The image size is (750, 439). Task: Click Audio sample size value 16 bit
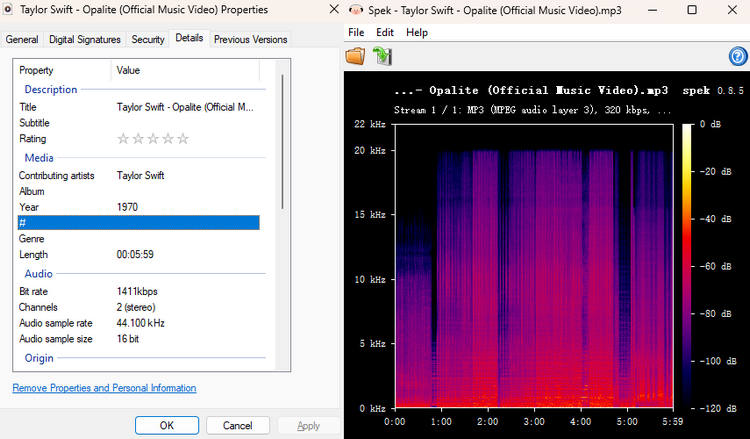point(128,339)
